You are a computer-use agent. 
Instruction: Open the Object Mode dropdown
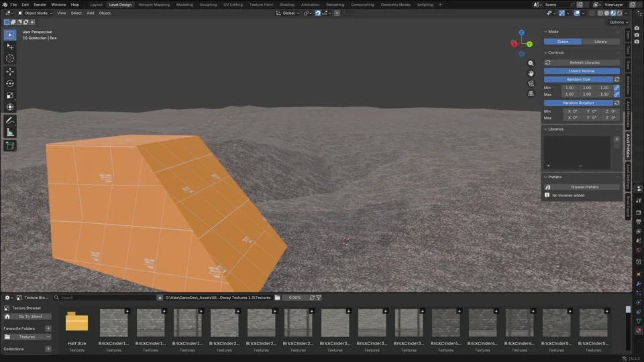(x=35, y=13)
